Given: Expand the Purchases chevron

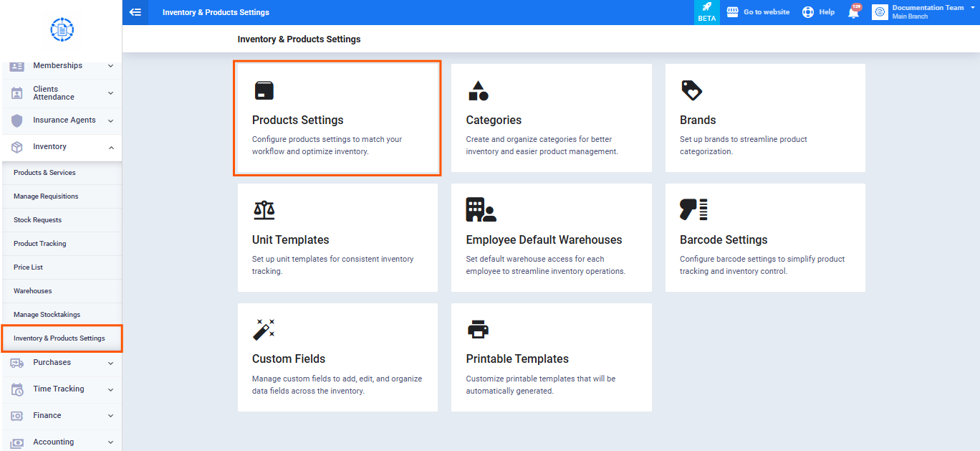Looking at the screenshot, I should (110, 363).
